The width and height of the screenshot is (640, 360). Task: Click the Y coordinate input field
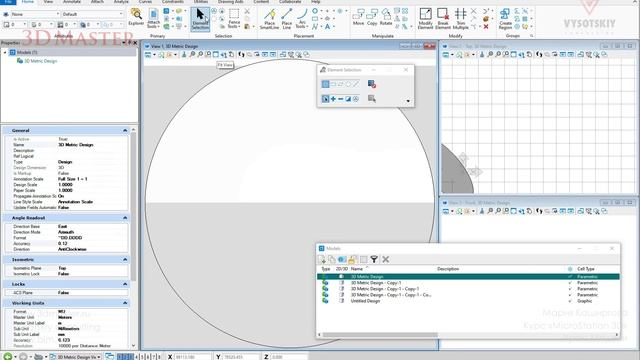pos(240,357)
